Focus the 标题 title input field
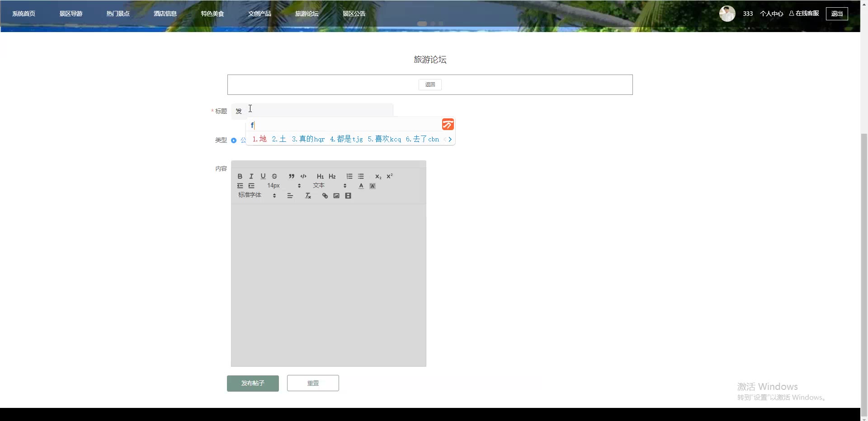Viewport: 868px width, 421px height. click(x=312, y=111)
